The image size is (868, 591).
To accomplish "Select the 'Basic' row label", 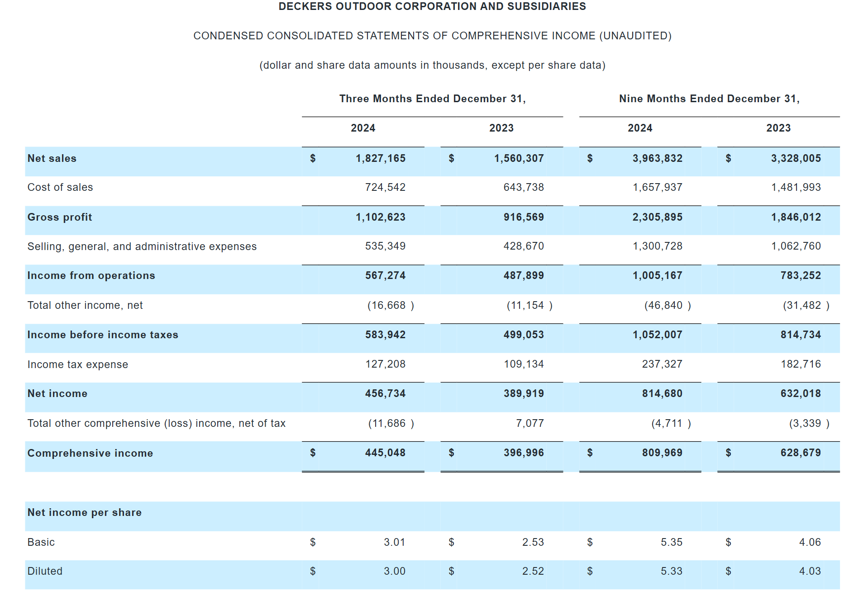I will click(x=41, y=542).
